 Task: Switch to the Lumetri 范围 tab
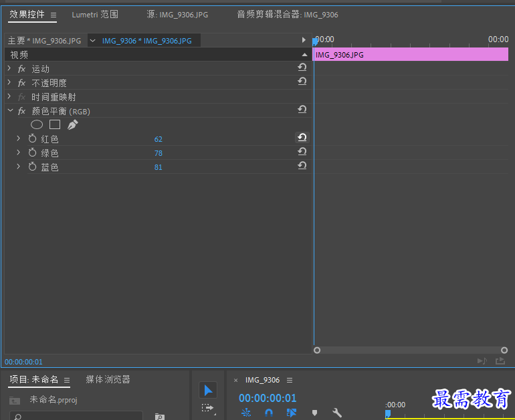(95, 15)
